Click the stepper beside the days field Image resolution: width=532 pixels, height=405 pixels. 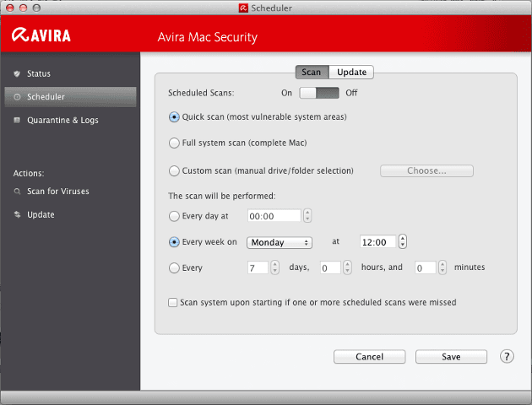(275, 268)
